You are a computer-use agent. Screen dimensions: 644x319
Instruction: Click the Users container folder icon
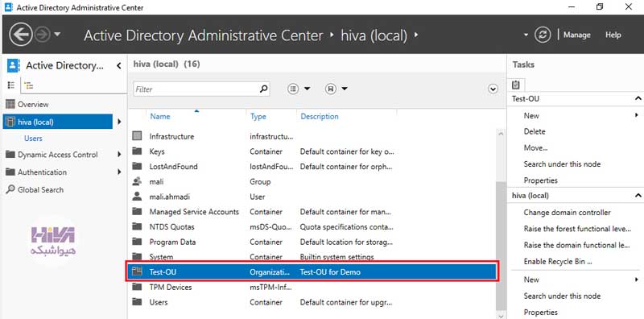137,302
